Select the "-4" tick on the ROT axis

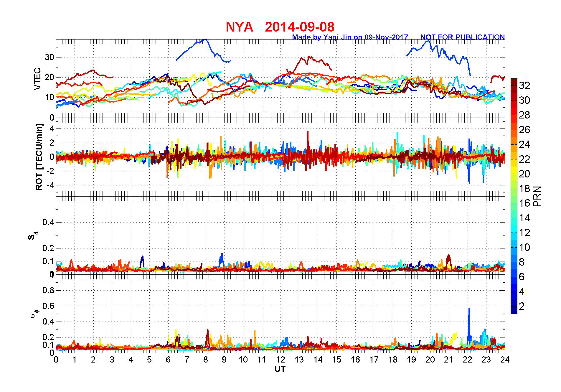(50, 185)
